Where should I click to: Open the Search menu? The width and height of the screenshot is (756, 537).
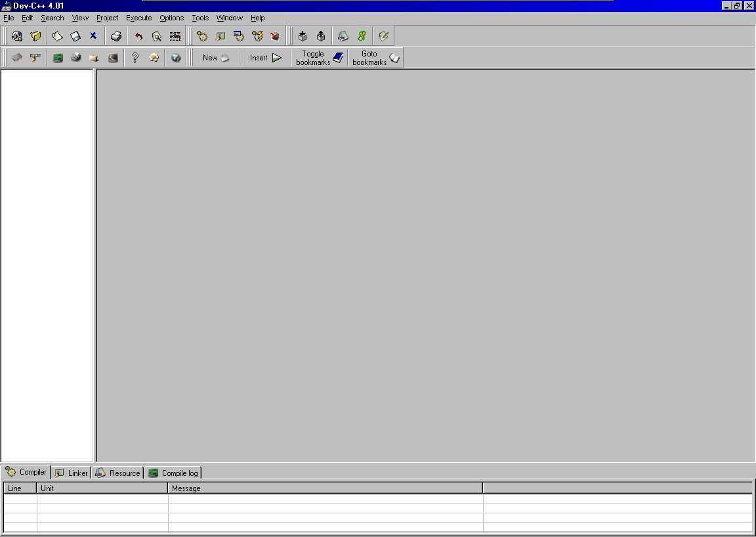coord(52,18)
